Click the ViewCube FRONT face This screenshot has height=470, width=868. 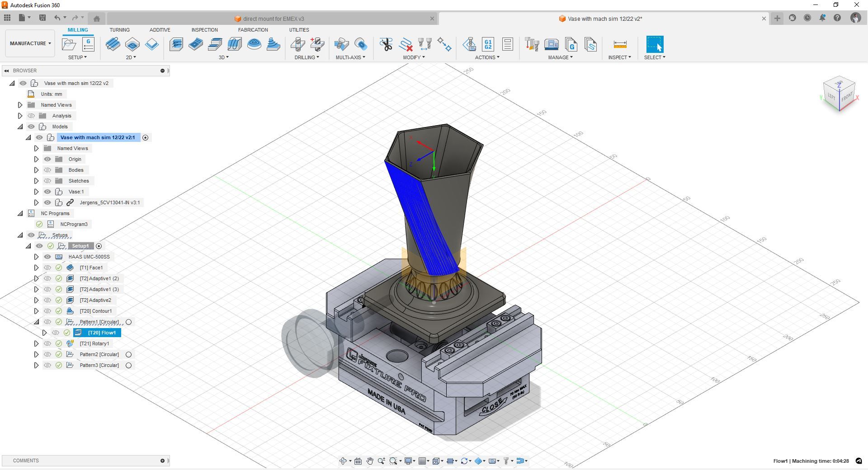tap(846, 97)
